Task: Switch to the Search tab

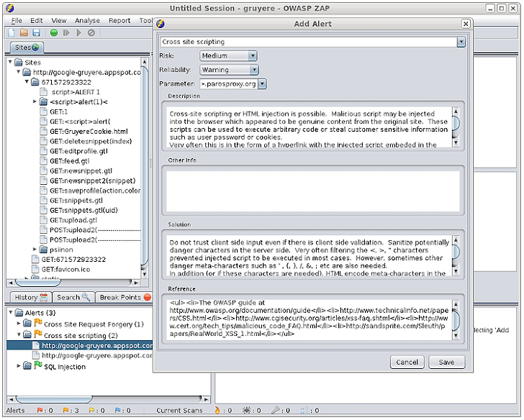Action: point(73,297)
